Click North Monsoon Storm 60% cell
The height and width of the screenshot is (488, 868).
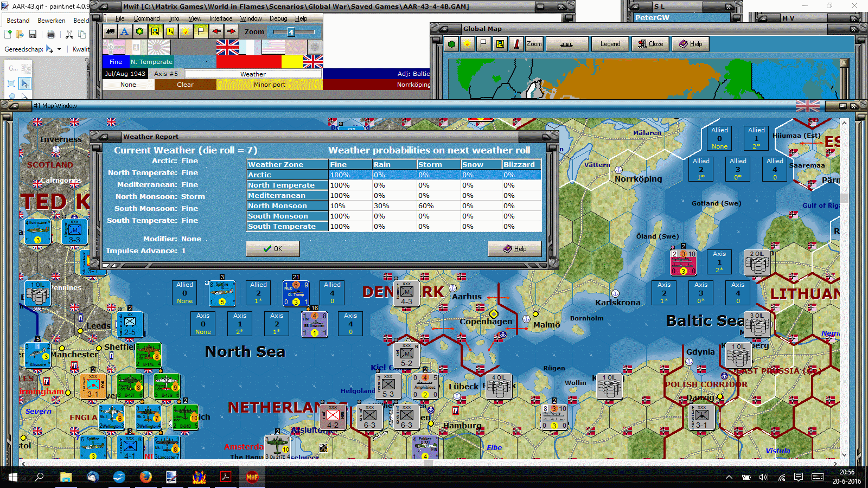[438, 206]
